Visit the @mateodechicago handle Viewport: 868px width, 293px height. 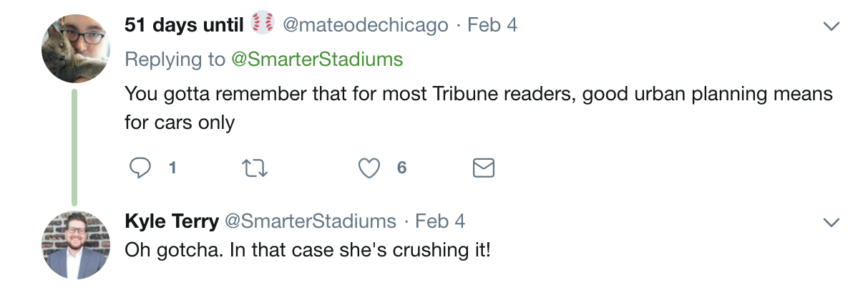[366, 25]
